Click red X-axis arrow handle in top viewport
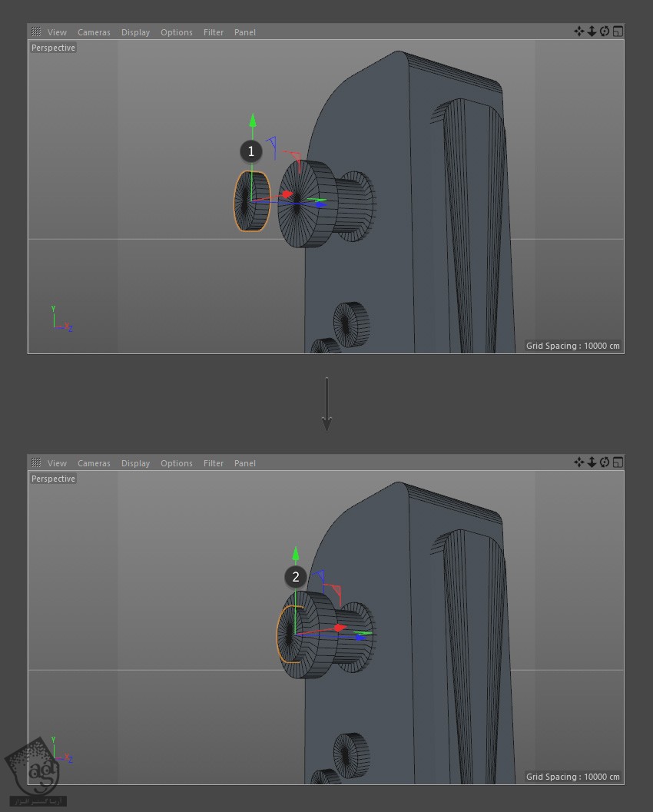This screenshot has height=812, width=653. 287,194
